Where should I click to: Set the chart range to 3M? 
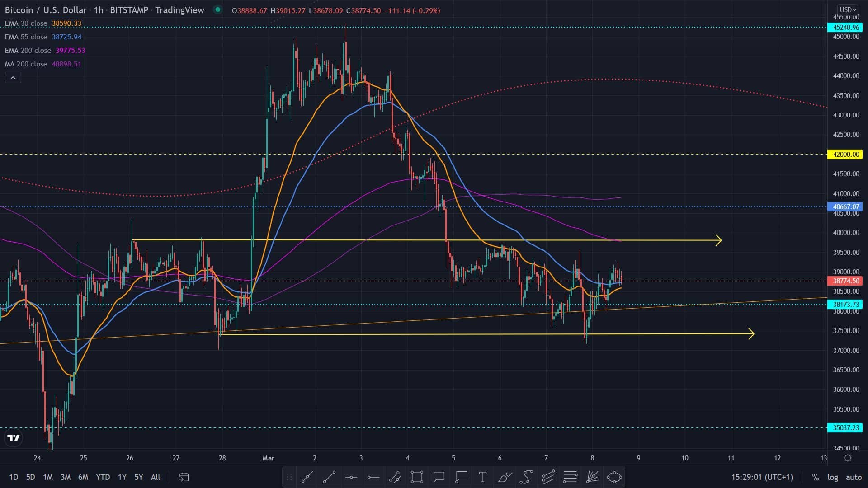(66, 477)
